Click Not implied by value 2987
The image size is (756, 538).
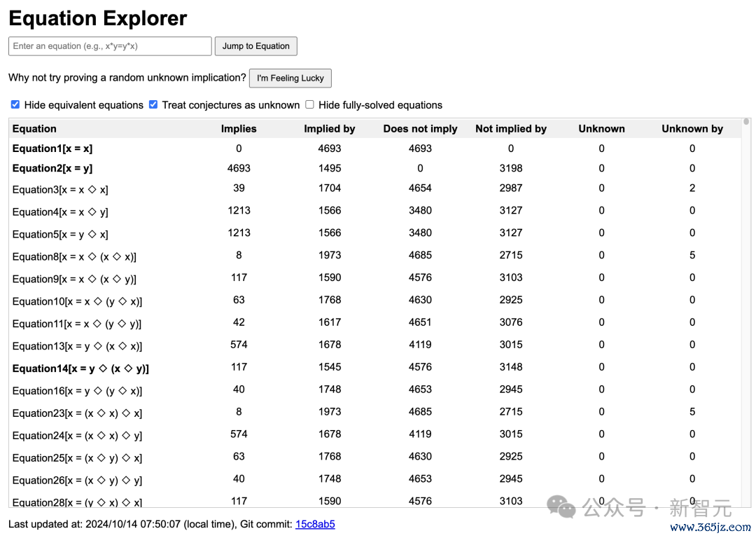(x=511, y=188)
